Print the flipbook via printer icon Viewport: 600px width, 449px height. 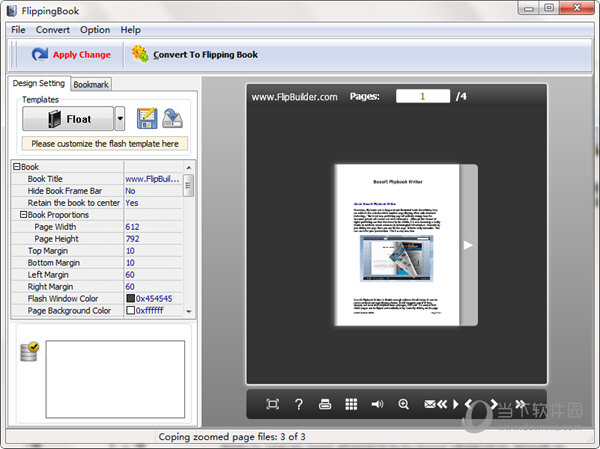point(325,404)
